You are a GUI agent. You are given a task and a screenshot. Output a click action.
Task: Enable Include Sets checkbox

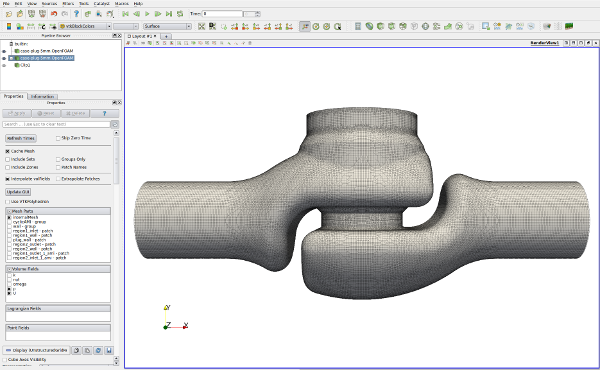tap(8, 160)
